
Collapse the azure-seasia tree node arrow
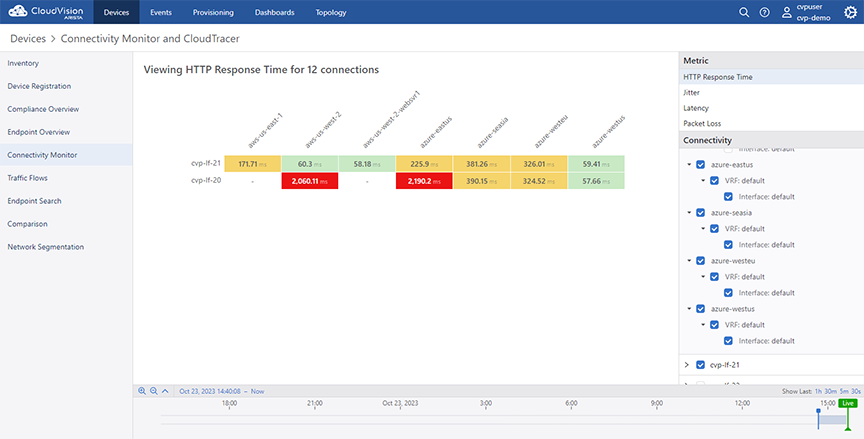point(689,213)
